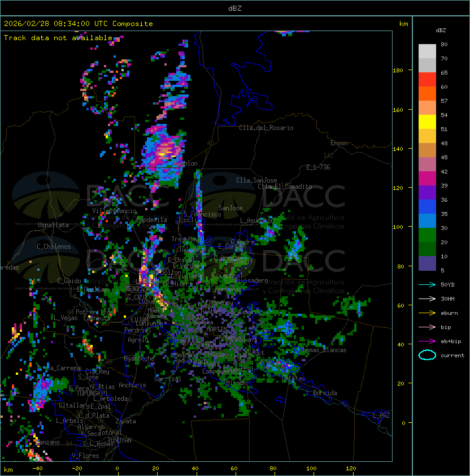The width and height of the screenshot is (470, 476).
Task: Click the 'Villavicencio' map label
Action: click(114, 211)
